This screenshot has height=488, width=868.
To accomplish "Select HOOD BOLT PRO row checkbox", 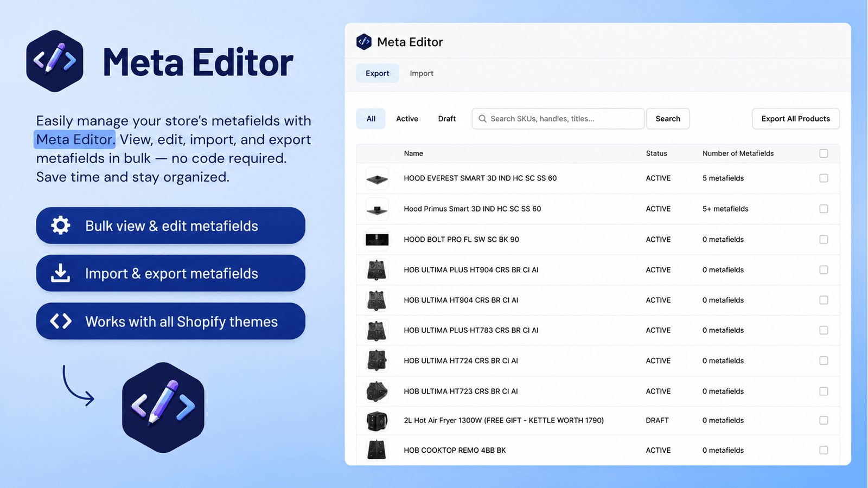I will tap(824, 239).
